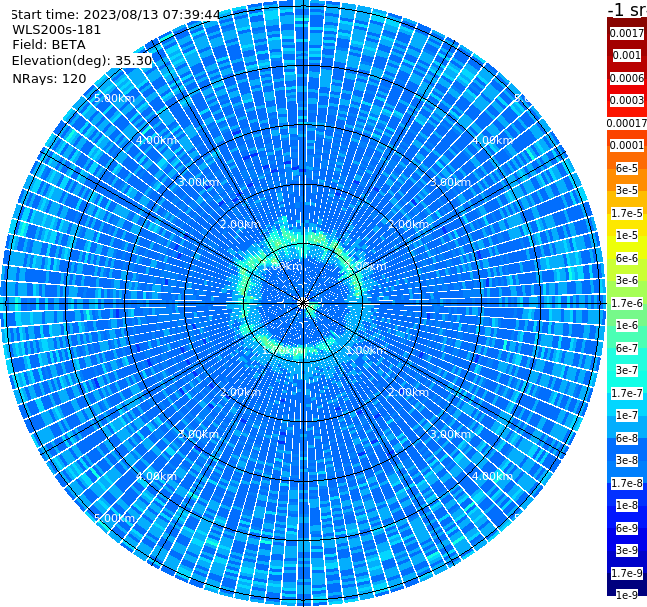The width and height of the screenshot is (647, 607).
Task: Click the 1e-7 cyan colorbar label
Action: (x=627, y=416)
